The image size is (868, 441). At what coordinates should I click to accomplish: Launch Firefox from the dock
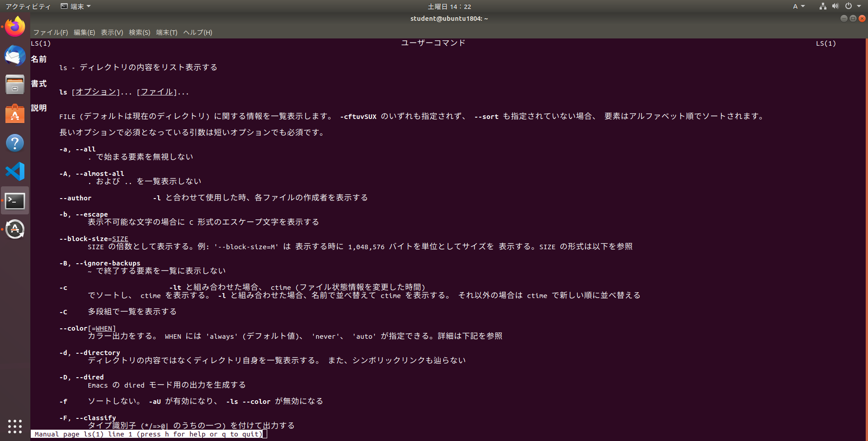pyautogui.click(x=15, y=26)
